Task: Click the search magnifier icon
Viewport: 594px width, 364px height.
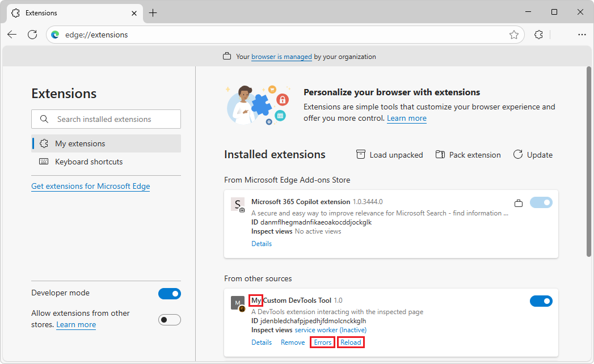Action: point(44,119)
